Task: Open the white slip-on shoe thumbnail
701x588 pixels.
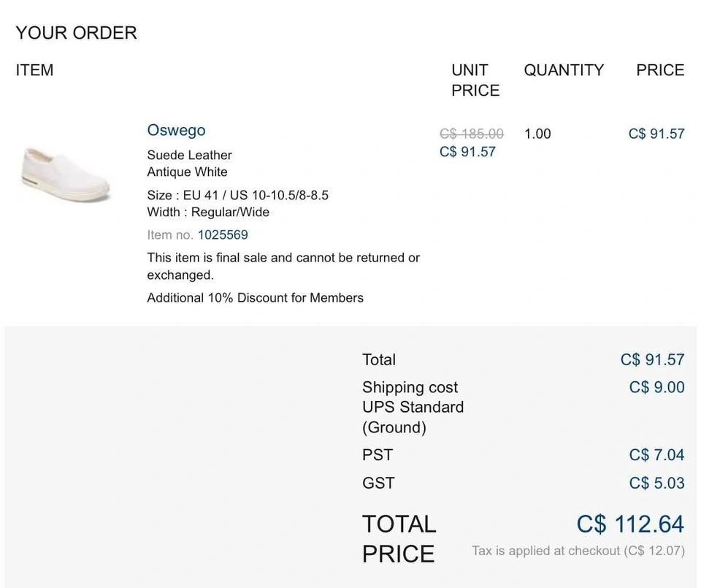Action: pyautogui.click(x=65, y=174)
